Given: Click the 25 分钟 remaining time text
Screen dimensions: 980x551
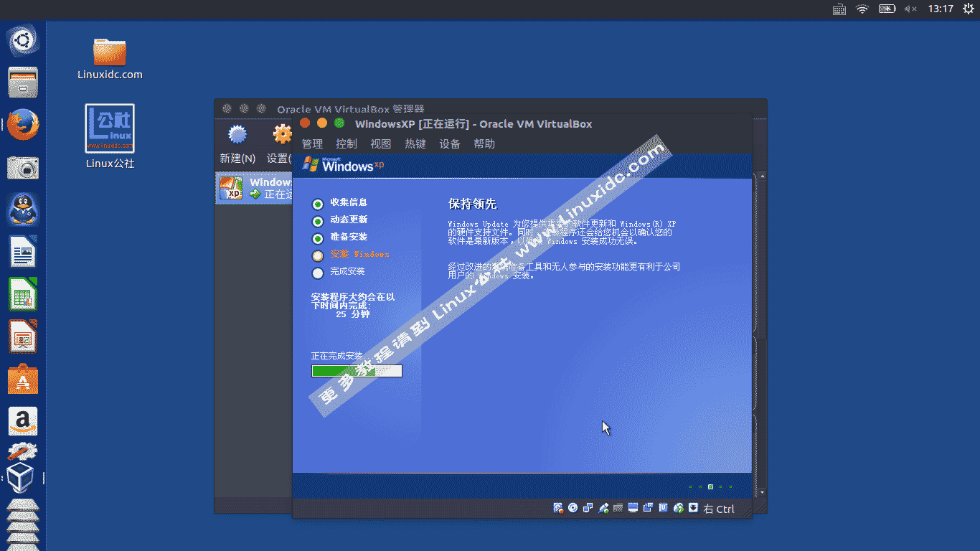Looking at the screenshot, I should click(x=352, y=314).
